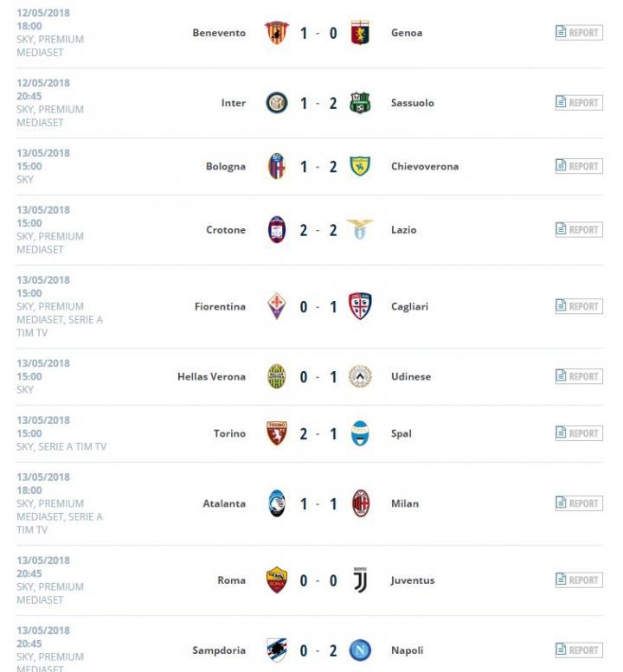Click the Torino bull crest
This screenshot has width=623, height=672.
(277, 433)
